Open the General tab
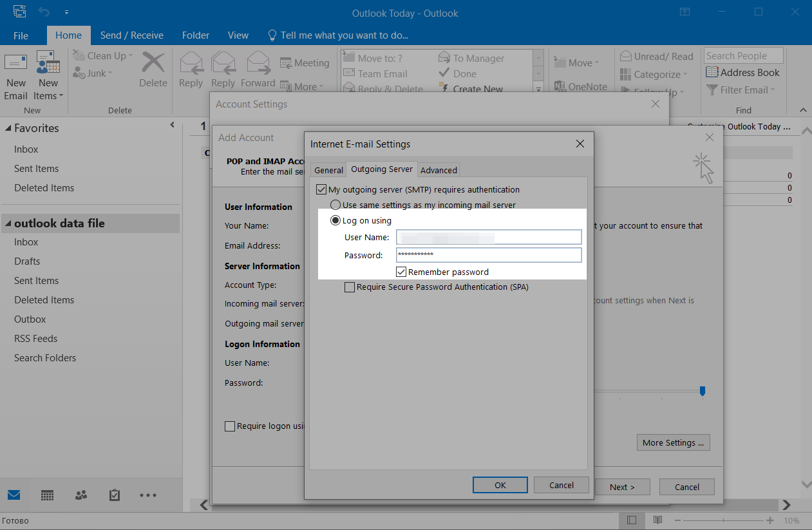 (328, 170)
